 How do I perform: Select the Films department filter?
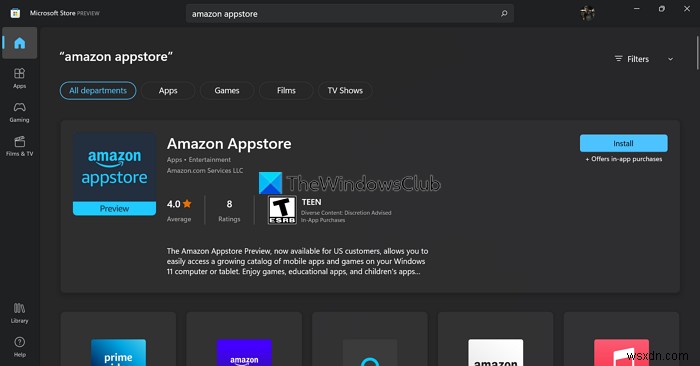click(x=286, y=91)
